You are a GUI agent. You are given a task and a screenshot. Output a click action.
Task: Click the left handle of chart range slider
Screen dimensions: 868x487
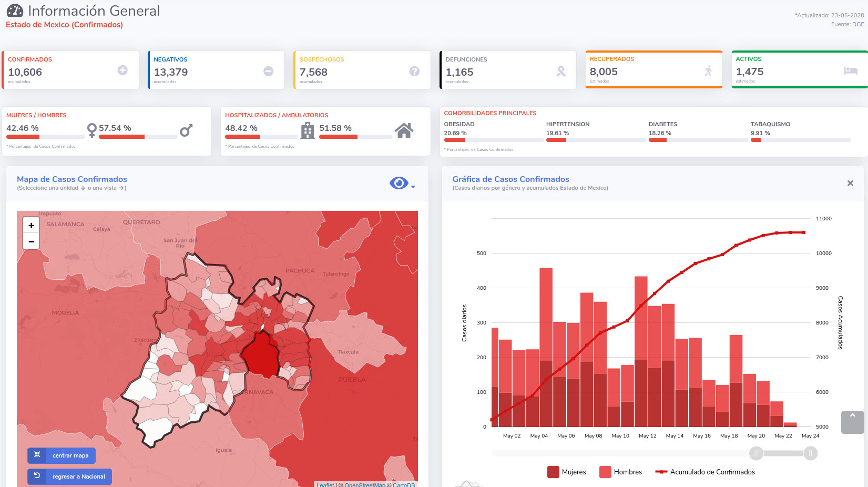756,453
